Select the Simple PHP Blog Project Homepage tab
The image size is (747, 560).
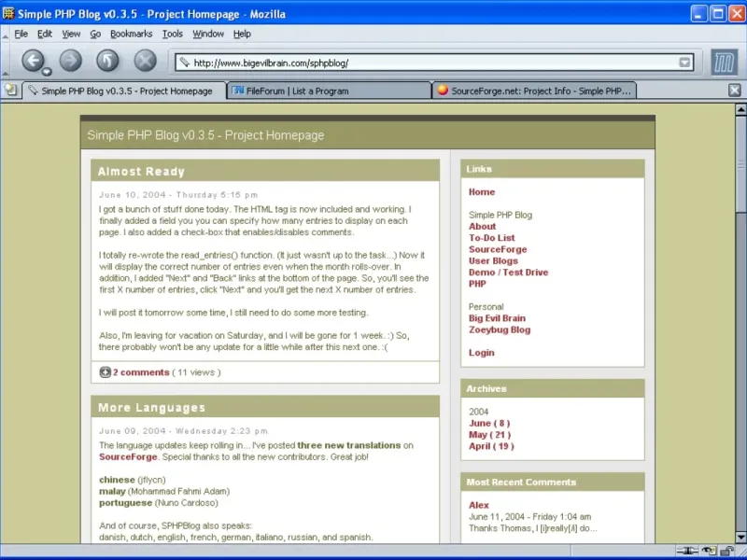click(124, 91)
